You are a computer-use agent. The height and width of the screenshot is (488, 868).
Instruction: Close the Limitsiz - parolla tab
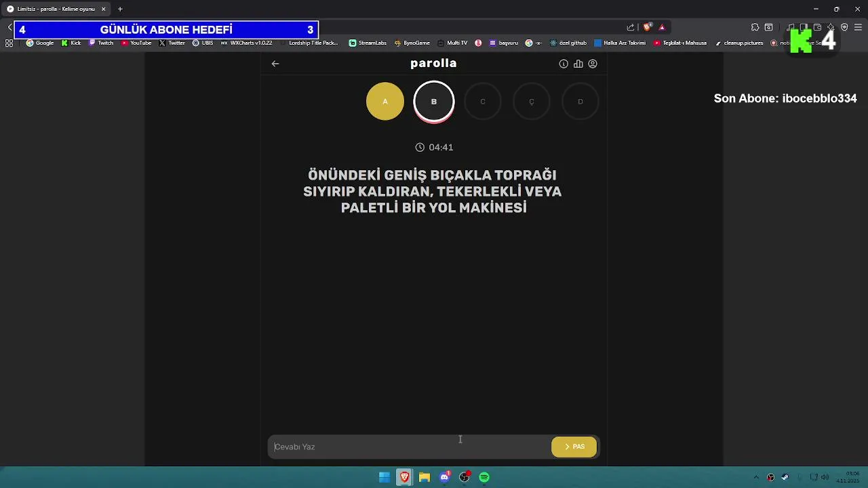pos(104,9)
